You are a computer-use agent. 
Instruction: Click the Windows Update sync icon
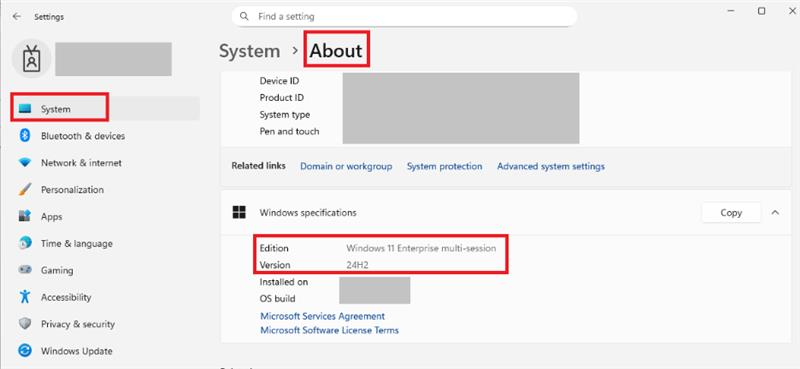pyautogui.click(x=24, y=351)
